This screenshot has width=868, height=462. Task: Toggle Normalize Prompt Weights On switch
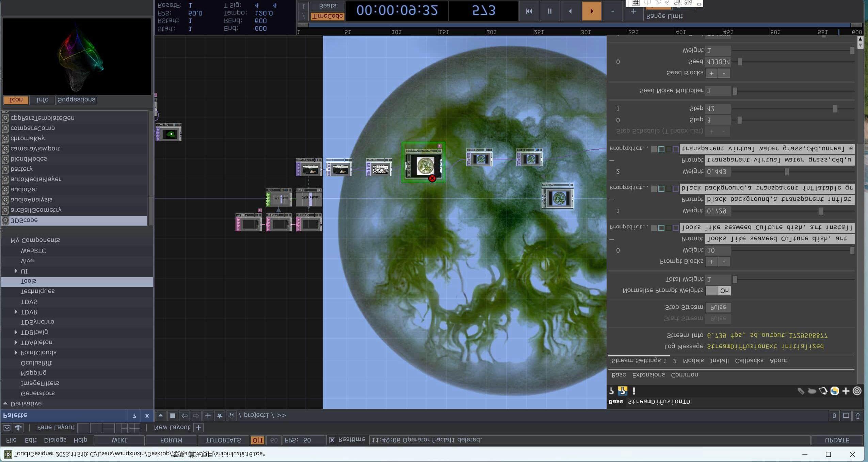718,291
